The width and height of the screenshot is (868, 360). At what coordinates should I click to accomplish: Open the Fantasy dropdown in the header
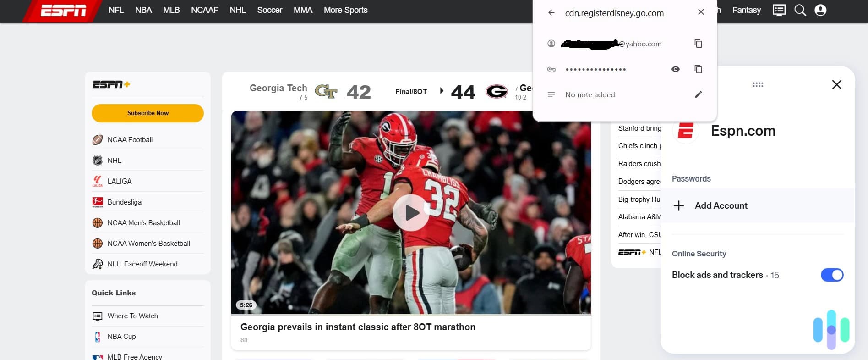click(x=746, y=10)
